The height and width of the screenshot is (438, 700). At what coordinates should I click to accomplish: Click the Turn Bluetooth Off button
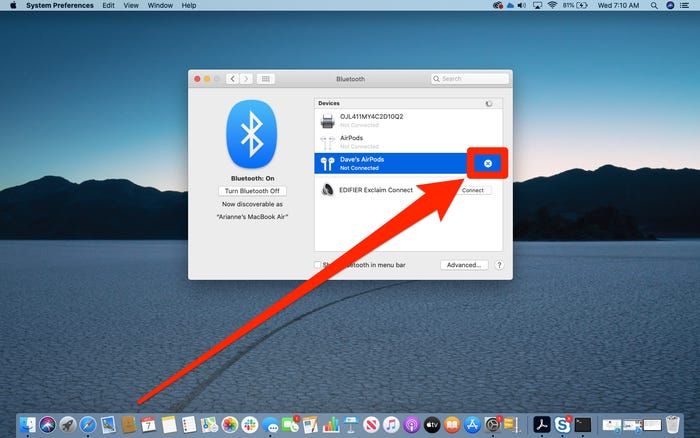tap(252, 191)
